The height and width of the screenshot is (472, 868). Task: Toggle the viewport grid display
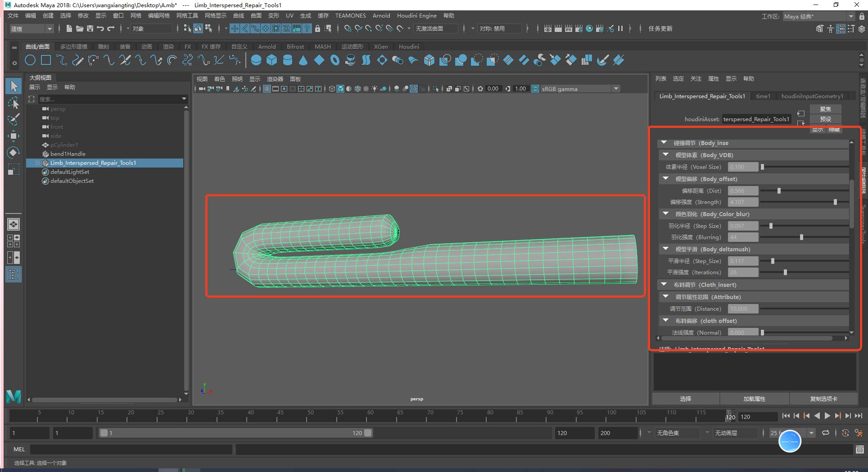pos(267,89)
